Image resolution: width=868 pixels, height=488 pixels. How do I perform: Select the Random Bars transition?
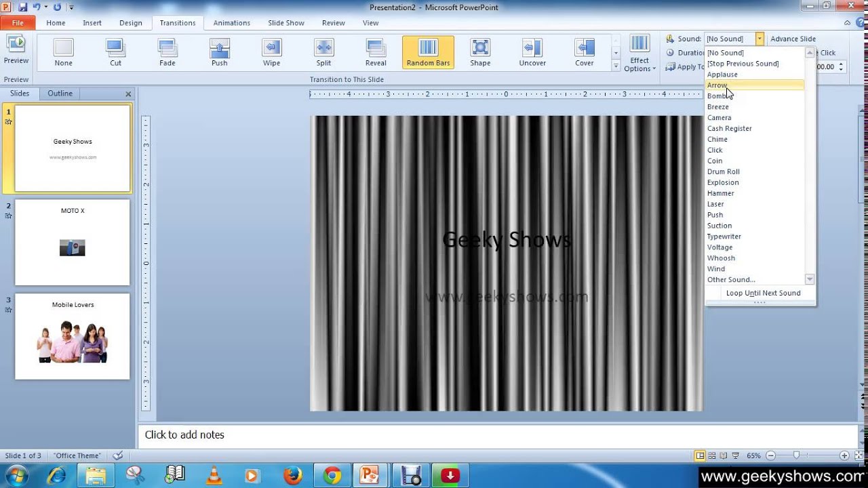[428, 52]
